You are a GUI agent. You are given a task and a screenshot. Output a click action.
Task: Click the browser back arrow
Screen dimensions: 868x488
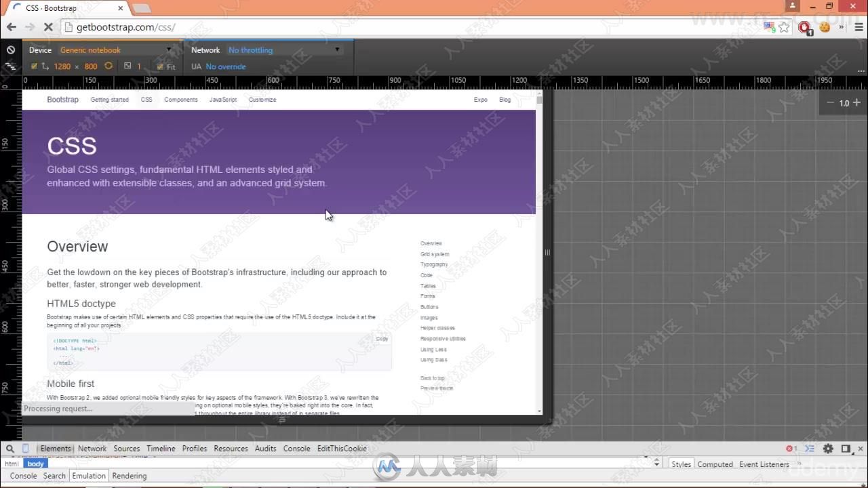(12, 27)
